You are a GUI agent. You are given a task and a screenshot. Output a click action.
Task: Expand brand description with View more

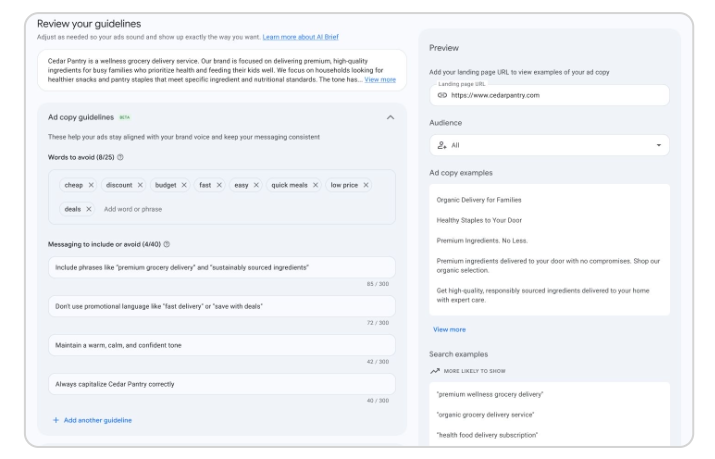tap(380, 79)
